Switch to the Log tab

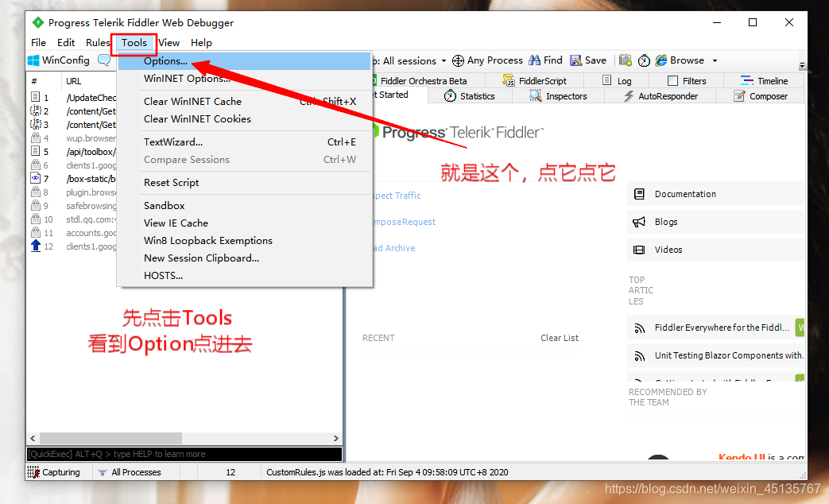pos(617,81)
